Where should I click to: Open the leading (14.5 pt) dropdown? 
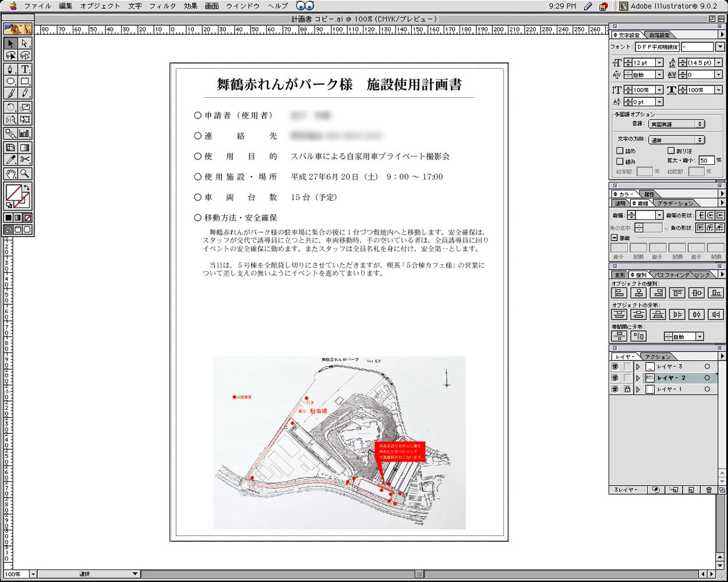(719, 62)
